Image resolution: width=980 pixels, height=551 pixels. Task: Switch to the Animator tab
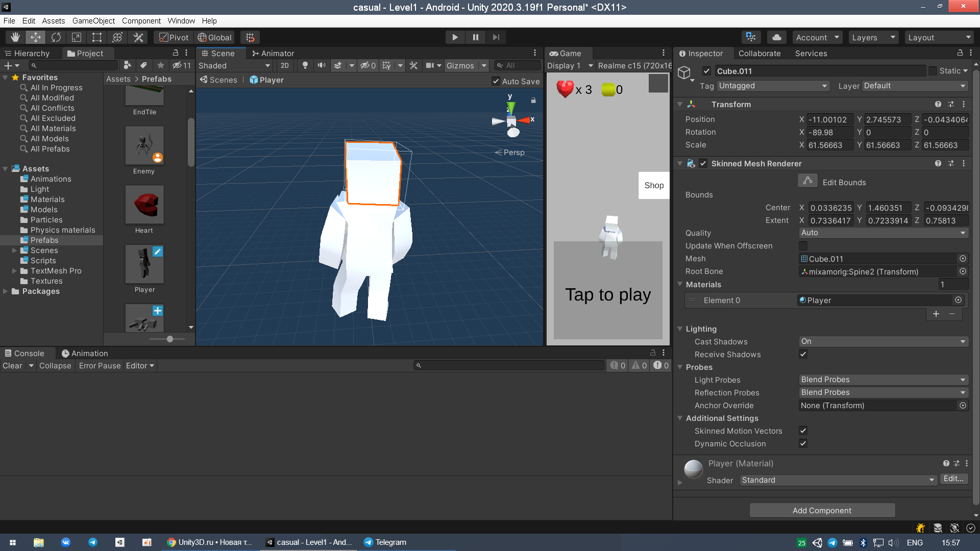click(x=273, y=53)
